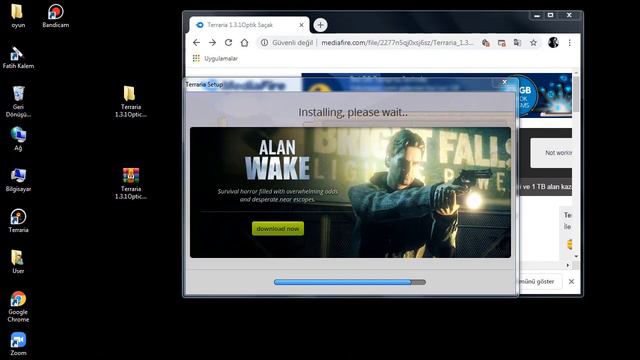Click the download now button in ad
This screenshot has width=640, height=360.
pyautogui.click(x=278, y=229)
